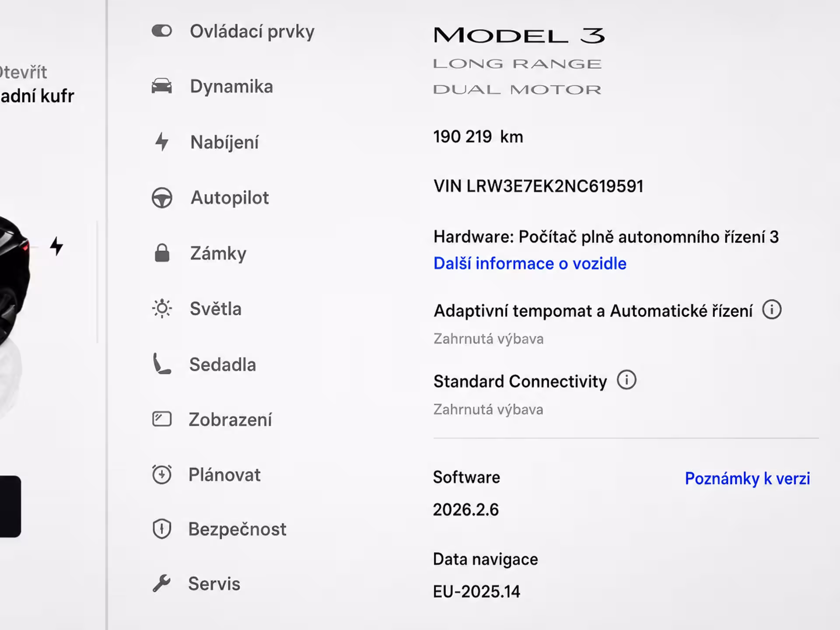Tap the charging bolt next to the car

(x=56, y=246)
